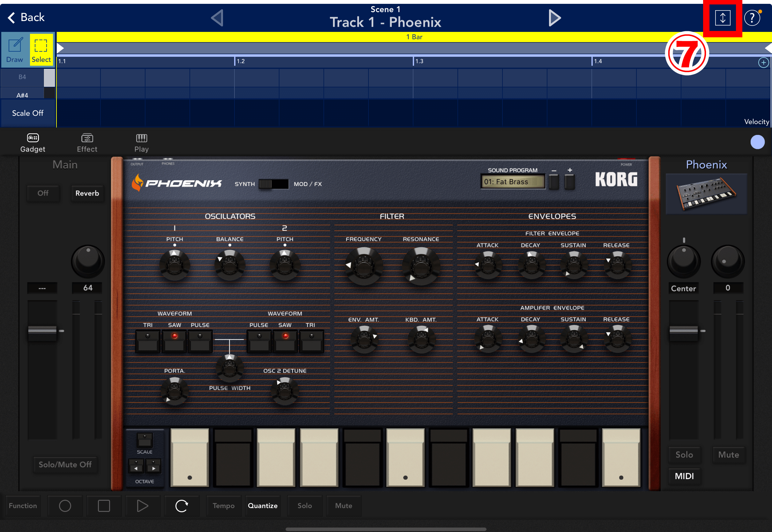Switch to next track with right arrow

(x=555, y=18)
